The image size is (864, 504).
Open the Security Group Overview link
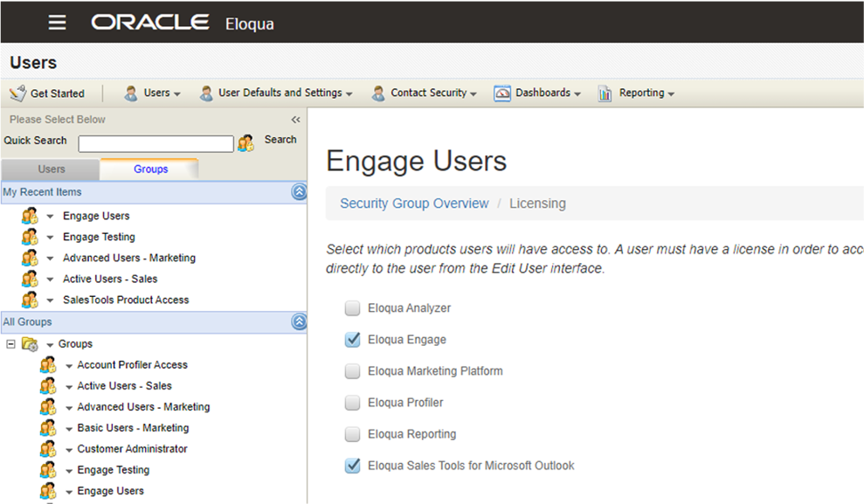pyautogui.click(x=414, y=204)
